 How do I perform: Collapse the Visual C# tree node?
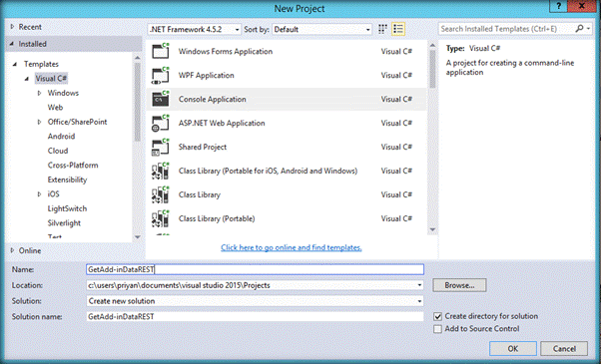(x=26, y=79)
